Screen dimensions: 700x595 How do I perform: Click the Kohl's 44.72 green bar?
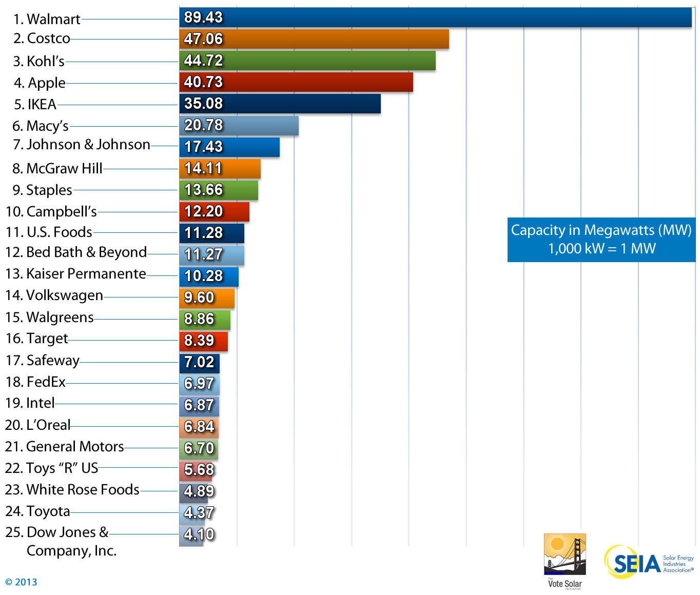coord(307,61)
